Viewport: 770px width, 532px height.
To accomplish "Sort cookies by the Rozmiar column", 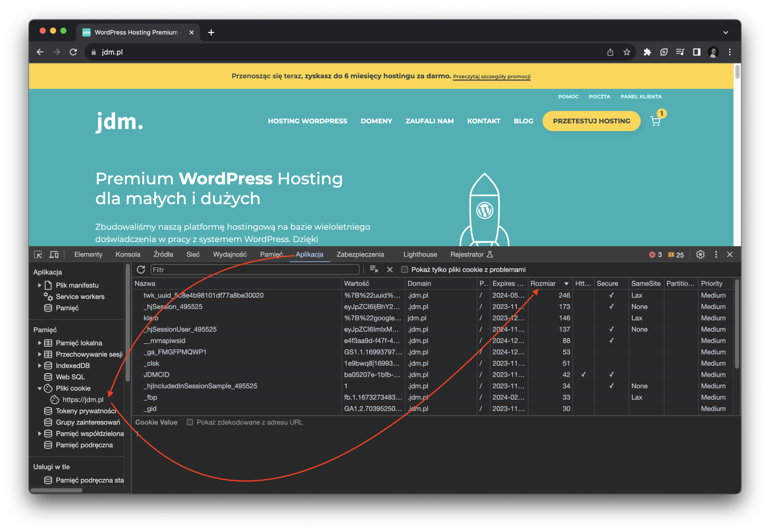I will (x=550, y=283).
